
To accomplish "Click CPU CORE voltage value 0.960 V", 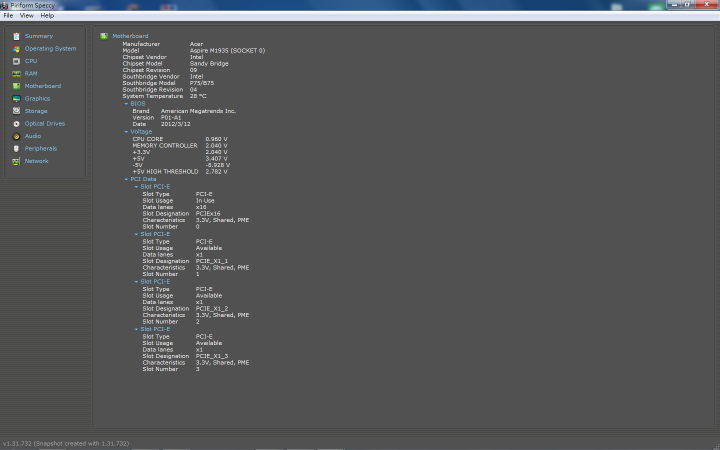I will pyautogui.click(x=216, y=139).
